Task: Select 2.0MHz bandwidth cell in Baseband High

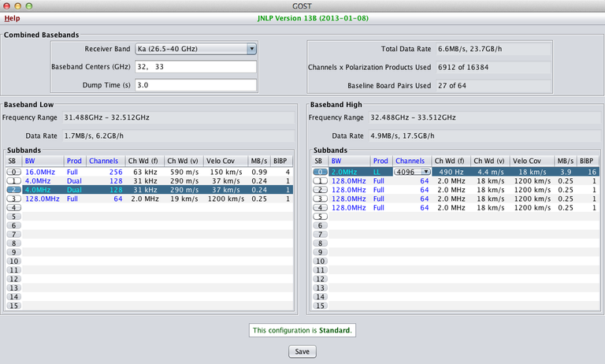Action: [345, 171]
